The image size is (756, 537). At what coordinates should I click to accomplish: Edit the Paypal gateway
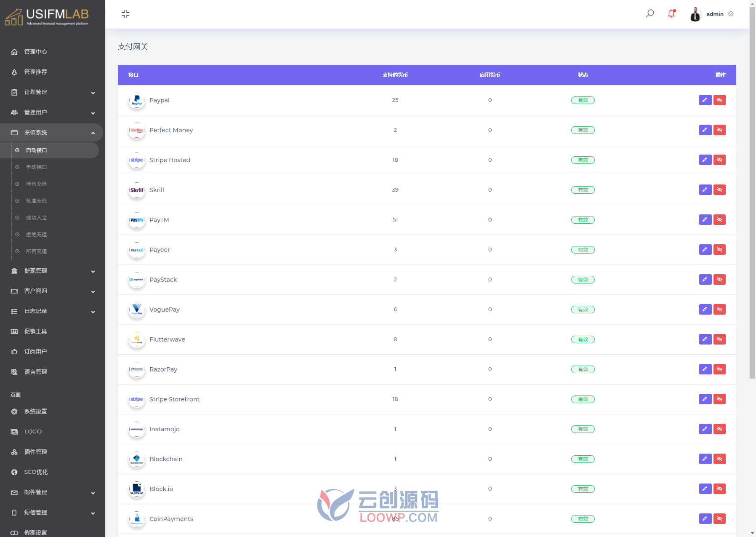(x=705, y=100)
